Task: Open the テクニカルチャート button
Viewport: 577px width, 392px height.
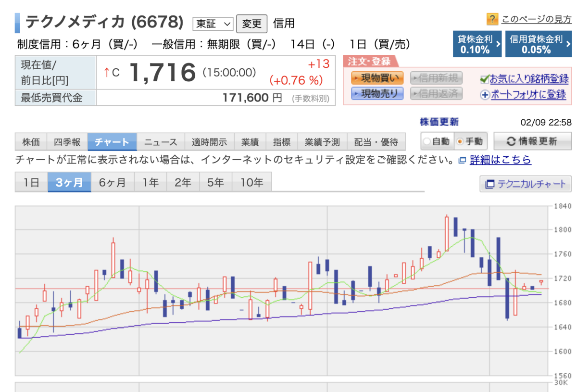Action: [526, 184]
